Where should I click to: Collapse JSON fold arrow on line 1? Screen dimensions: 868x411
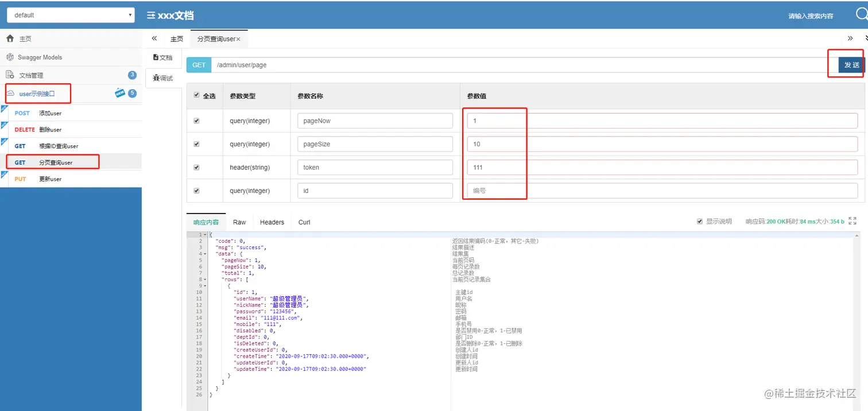[206, 235]
